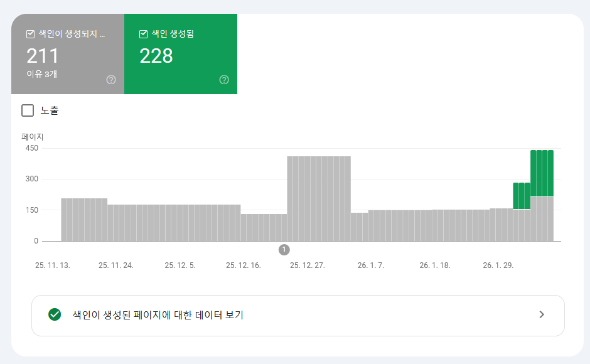Uncheck the 색인 생성됨 checkbox
Image resolution: width=590 pixels, height=364 pixels.
pyautogui.click(x=143, y=35)
